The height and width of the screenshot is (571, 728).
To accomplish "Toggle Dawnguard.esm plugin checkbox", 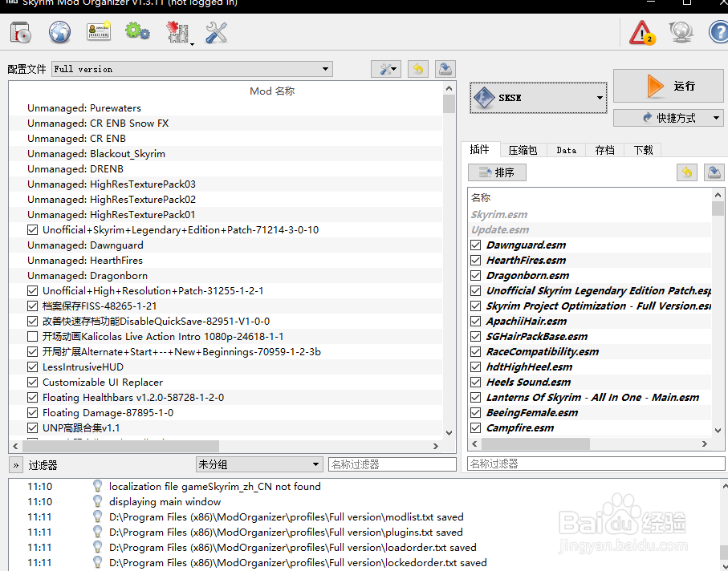I will pos(475,245).
